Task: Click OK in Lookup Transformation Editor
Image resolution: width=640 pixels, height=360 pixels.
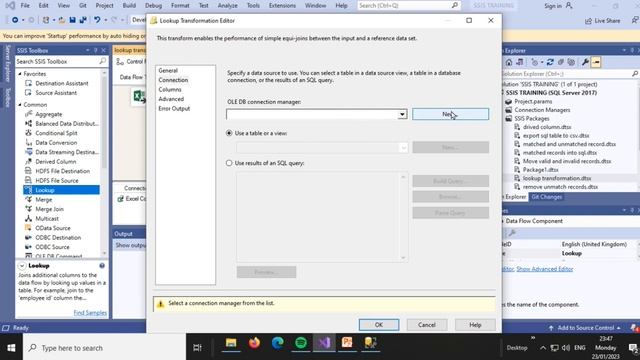Action: 379,325
